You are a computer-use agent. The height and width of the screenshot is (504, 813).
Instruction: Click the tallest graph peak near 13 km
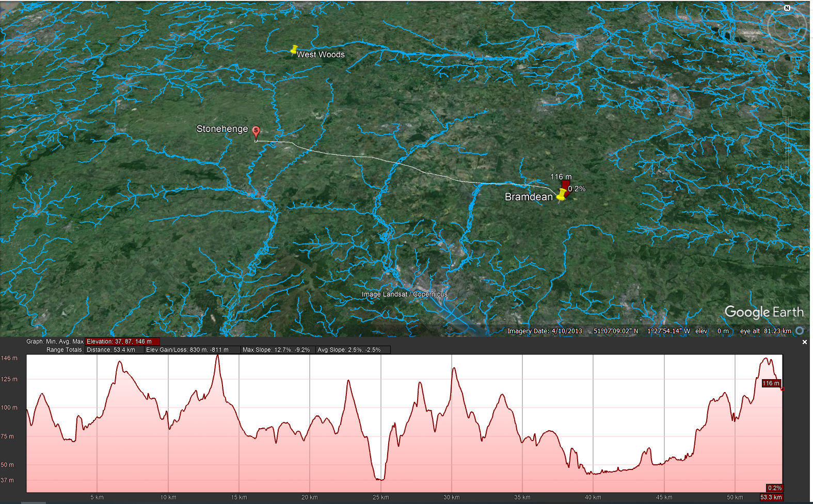218,357
